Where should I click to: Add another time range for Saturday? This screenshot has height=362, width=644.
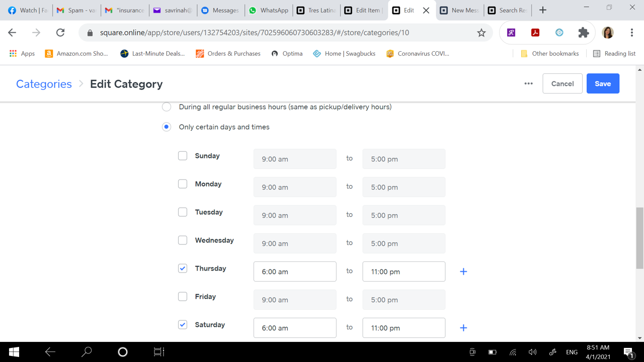click(463, 328)
